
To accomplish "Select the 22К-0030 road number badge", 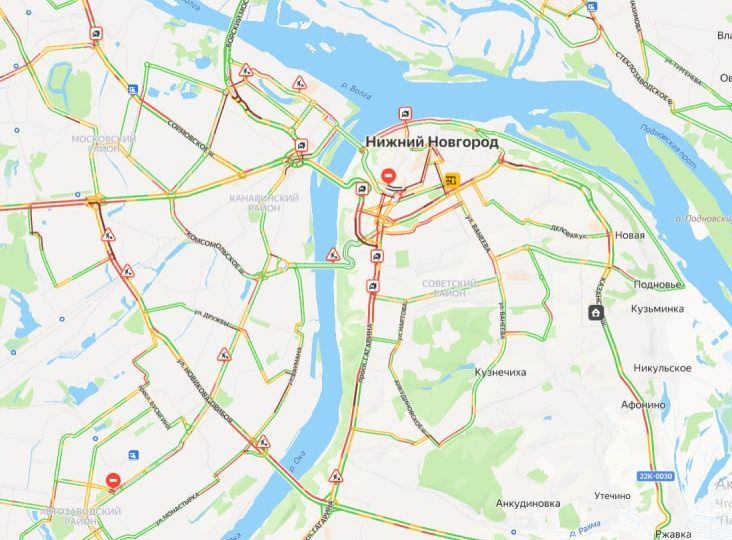I will tap(656, 476).
